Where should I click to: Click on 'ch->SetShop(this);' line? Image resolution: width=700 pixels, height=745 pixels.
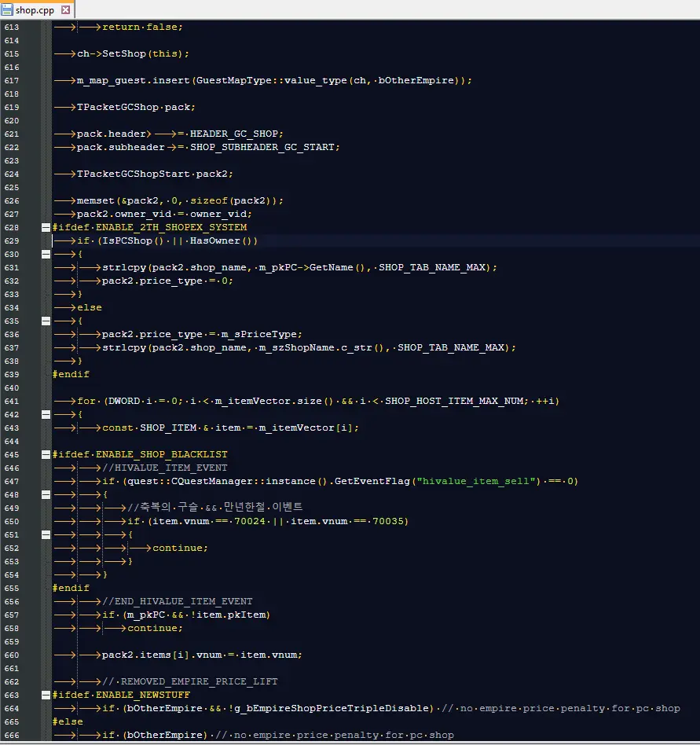(133, 53)
